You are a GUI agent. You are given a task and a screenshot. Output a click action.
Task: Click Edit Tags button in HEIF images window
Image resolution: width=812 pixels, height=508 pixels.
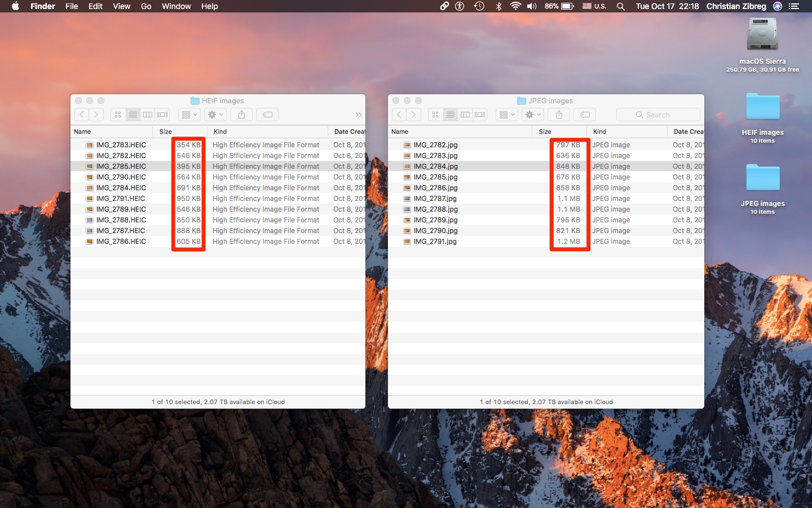[x=268, y=115]
